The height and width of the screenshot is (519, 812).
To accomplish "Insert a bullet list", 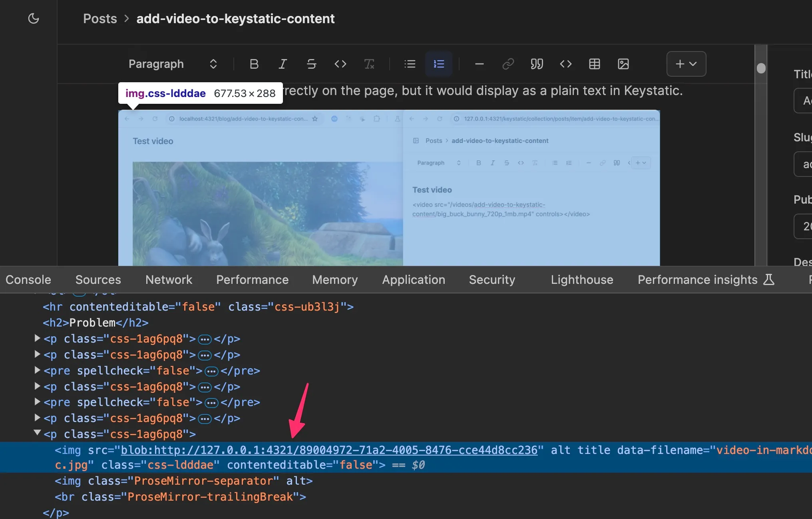I will 410,64.
